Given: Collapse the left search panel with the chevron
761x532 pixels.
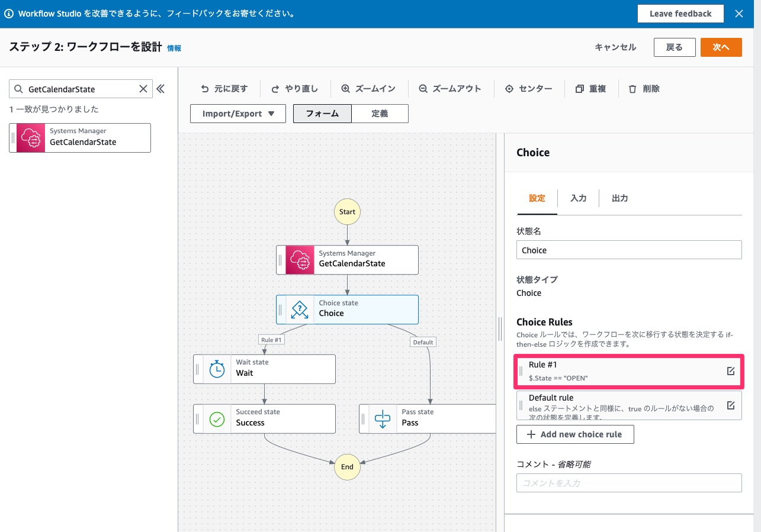Looking at the screenshot, I should 160,88.
